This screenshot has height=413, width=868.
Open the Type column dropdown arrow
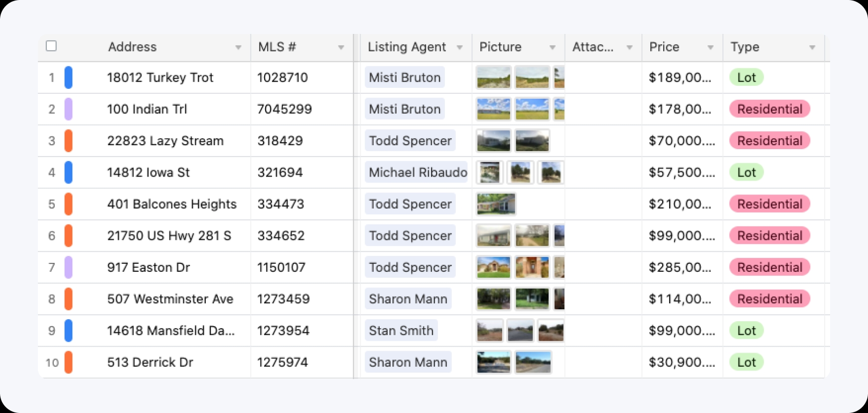812,47
